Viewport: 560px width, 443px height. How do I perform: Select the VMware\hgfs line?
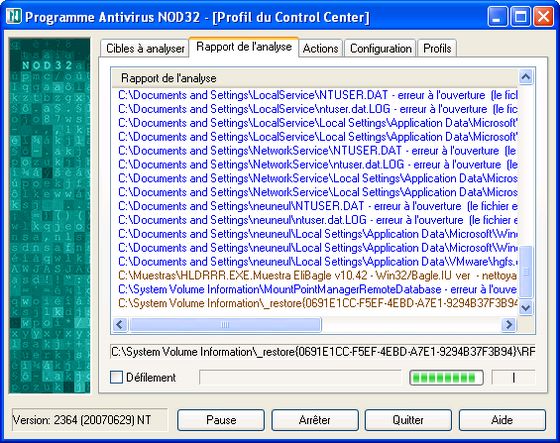coord(318,262)
